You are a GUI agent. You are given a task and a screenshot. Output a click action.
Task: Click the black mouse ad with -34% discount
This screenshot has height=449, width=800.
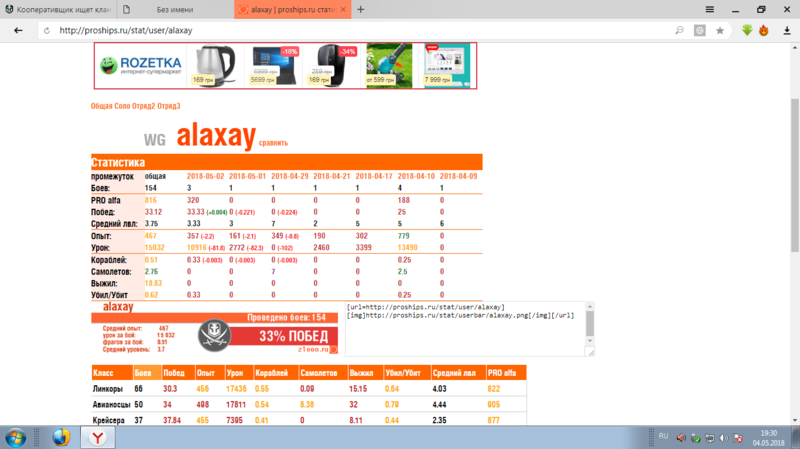tap(332, 66)
